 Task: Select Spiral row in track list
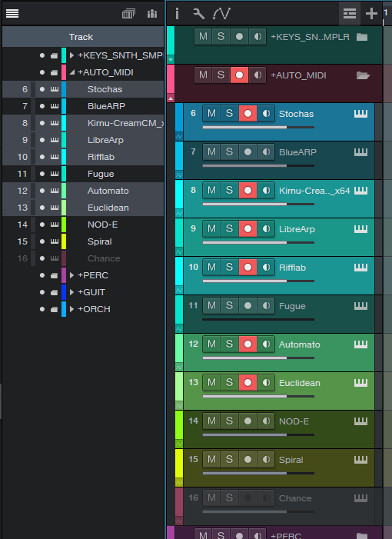click(83, 241)
